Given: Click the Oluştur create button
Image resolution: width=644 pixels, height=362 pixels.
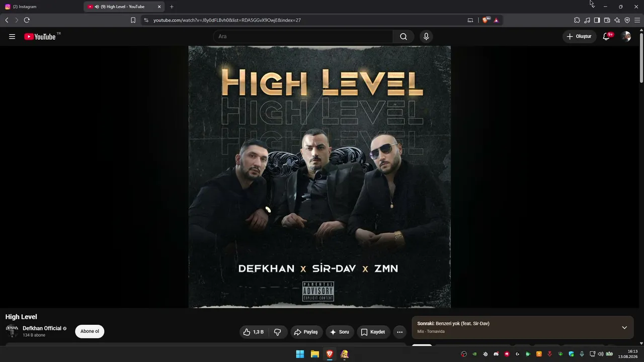Looking at the screenshot, I should [x=579, y=36].
